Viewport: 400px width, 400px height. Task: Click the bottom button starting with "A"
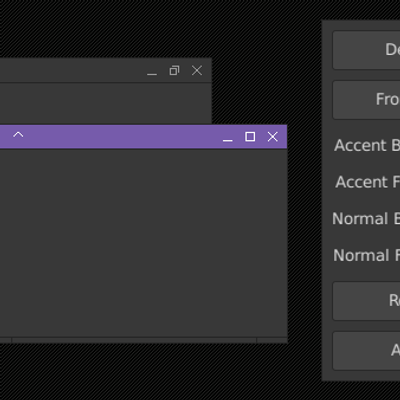click(x=366, y=351)
